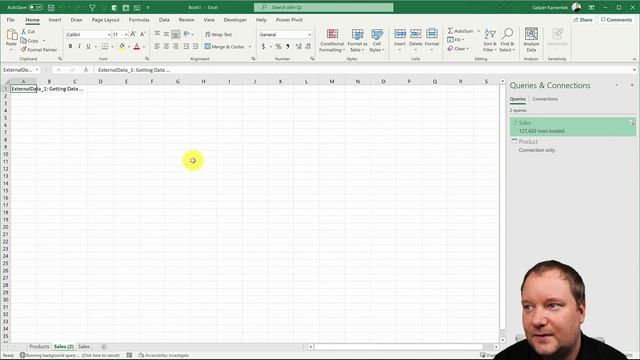This screenshot has width=640, height=360.
Task: Click the Decrease Decimal icon
Action: coord(308,47)
